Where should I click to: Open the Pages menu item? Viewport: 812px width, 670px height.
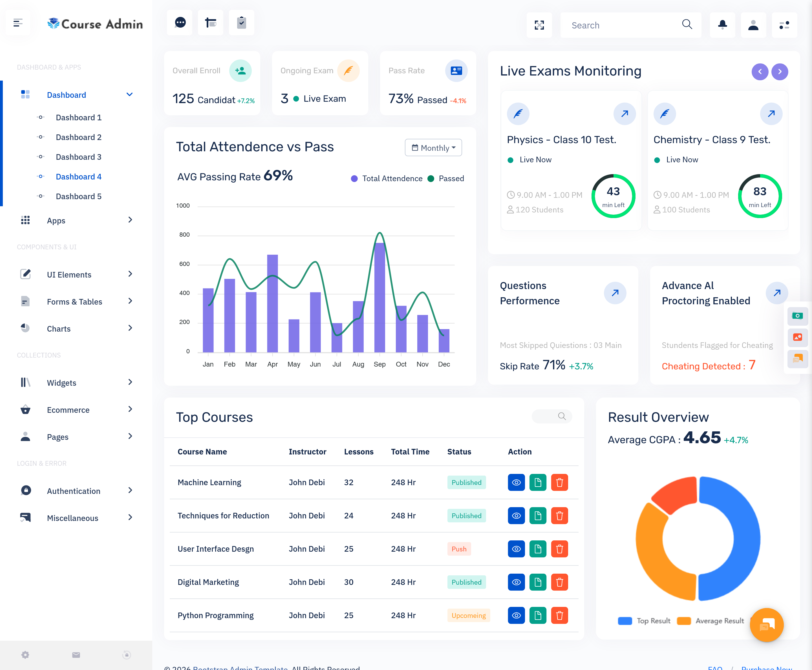(x=76, y=436)
